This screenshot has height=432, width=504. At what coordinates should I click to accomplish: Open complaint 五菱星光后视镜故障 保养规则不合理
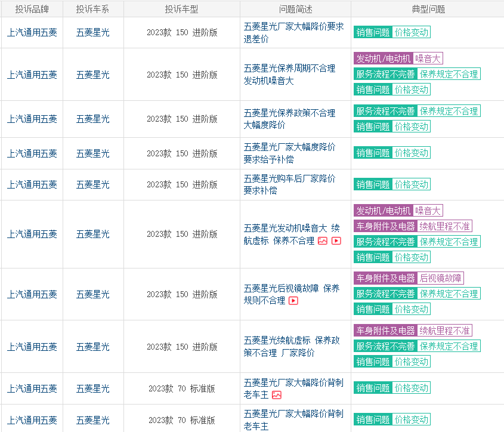(x=292, y=294)
